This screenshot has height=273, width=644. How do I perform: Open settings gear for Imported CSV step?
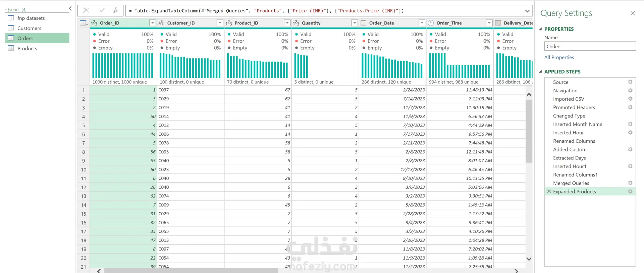coord(630,99)
